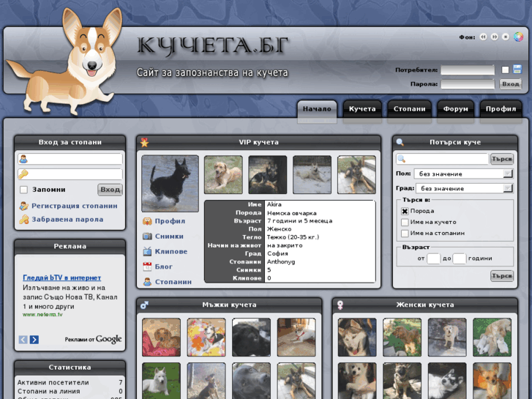
Task: Tick the header remember-me checkbox
Action: (x=505, y=70)
